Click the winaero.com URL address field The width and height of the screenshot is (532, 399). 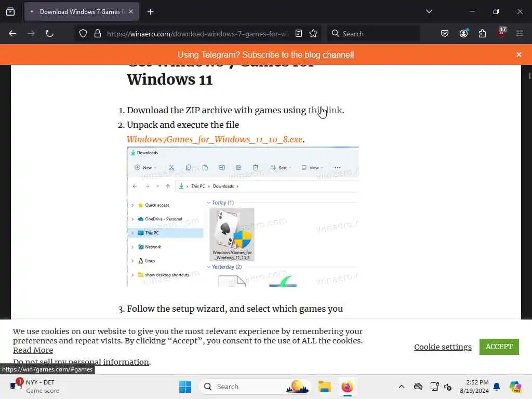(198, 34)
